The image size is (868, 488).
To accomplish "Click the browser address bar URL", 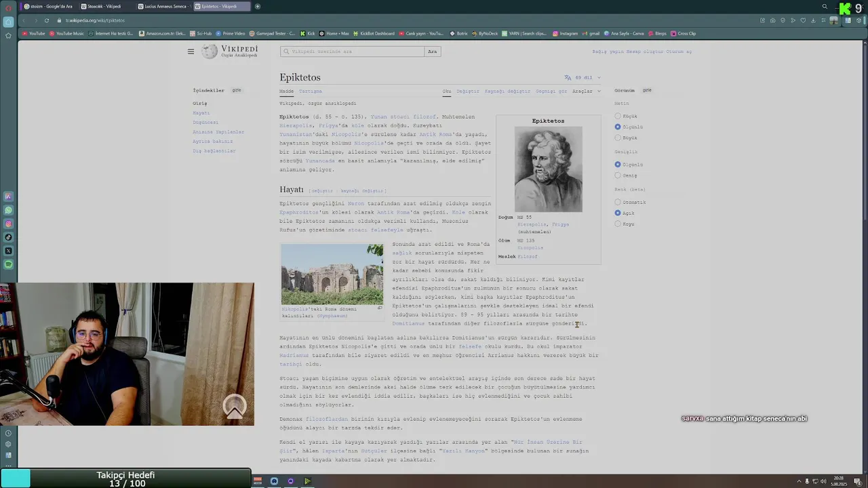I will (95, 20).
